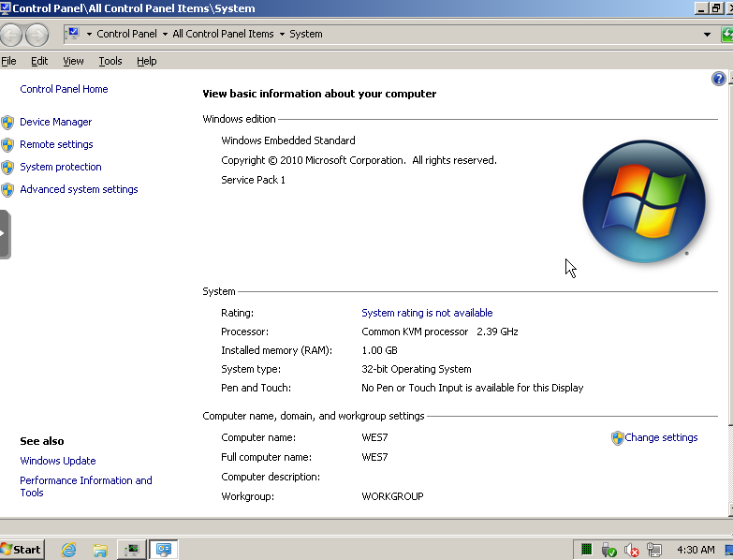Open Remote settings link
This screenshot has width=733, height=560.
[x=56, y=144]
